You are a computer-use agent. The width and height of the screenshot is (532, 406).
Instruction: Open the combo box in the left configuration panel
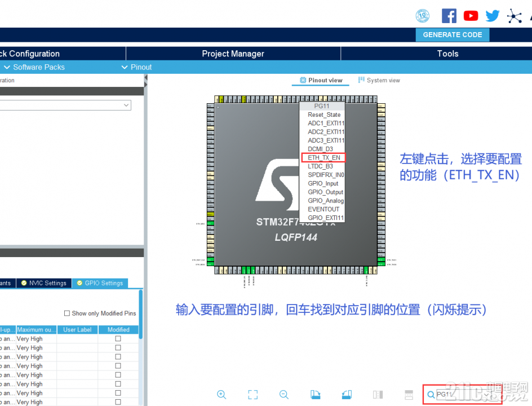tap(65, 105)
